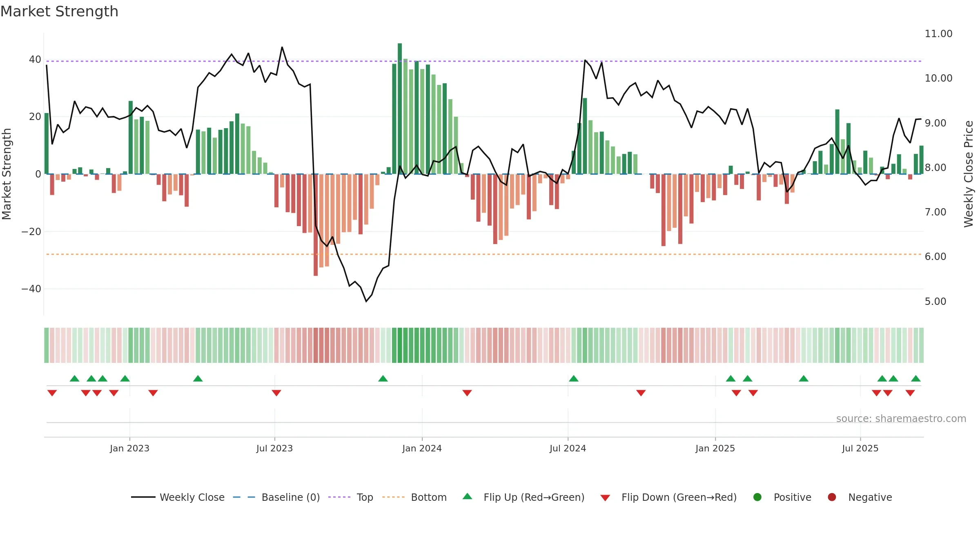The width and height of the screenshot is (980, 551).
Task: Click the Jan 2023 axis label
Action: pyautogui.click(x=129, y=448)
